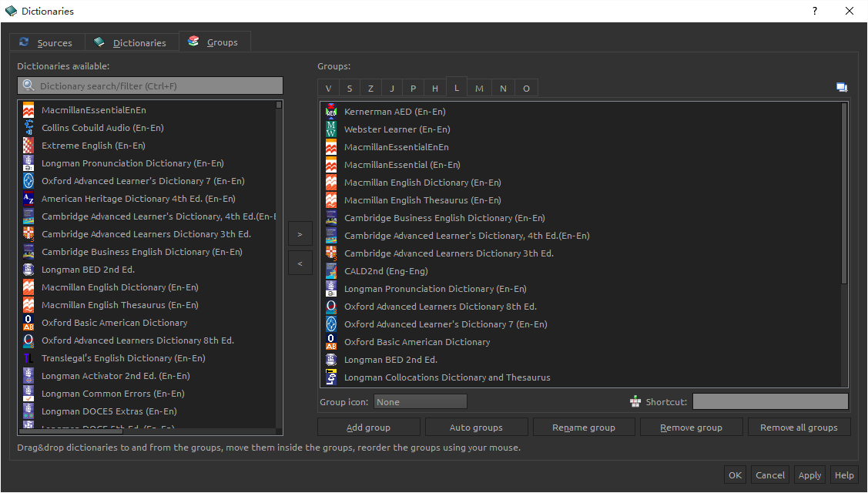868x493 pixels.
Task: Click MacmillanEssential (En-En) icon in group list
Action: point(331,165)
